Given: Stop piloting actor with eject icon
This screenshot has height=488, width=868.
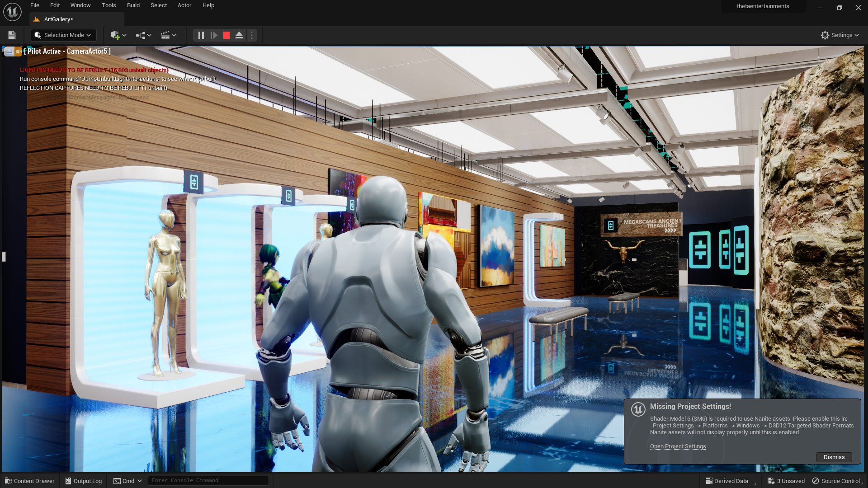Looking at the screenshot, I should 9,52.
